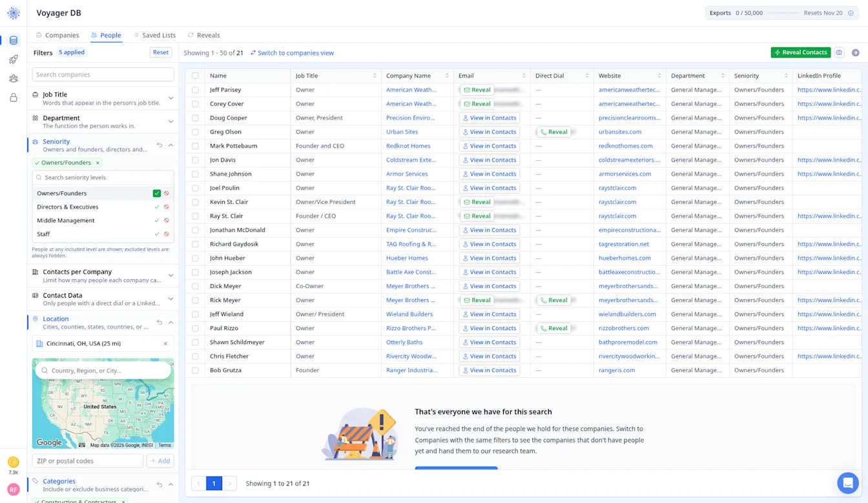Click the rocket icon in sidebar

coord(14,59)
